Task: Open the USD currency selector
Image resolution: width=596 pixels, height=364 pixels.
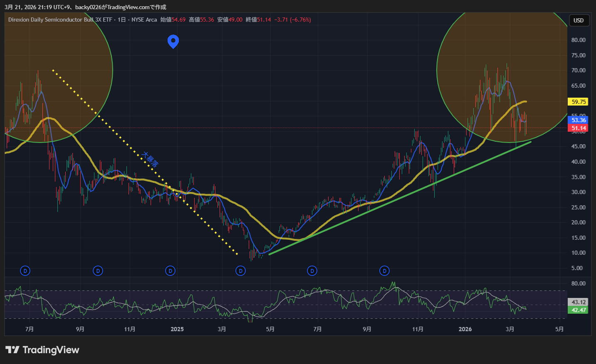Action: [x=579, y=20]
